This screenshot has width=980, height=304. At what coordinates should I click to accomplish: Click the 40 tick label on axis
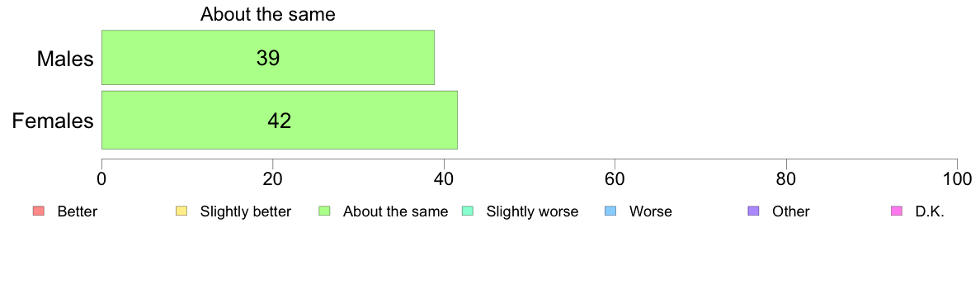click(x=444, y=178)
